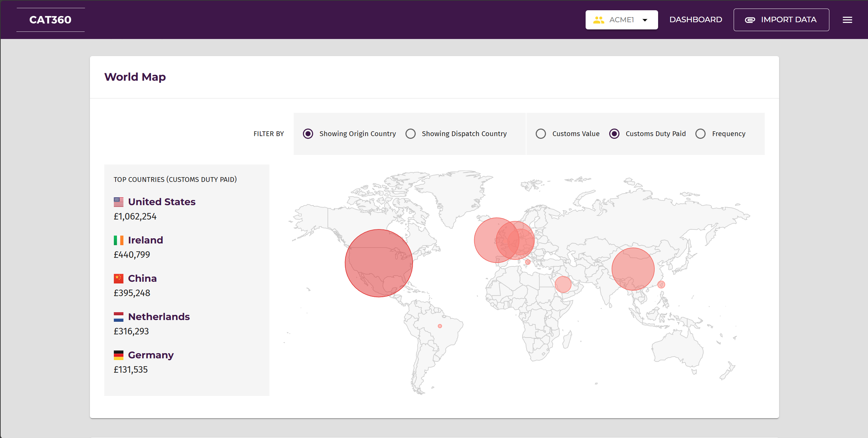Click the Netherlands flag icon
The image size is (868, 438).
[119, 317]
